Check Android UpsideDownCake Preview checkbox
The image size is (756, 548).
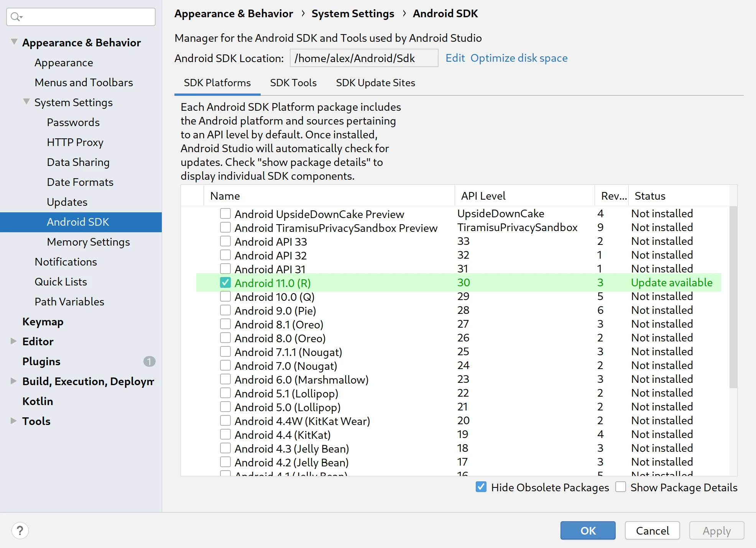pos(225,214)
